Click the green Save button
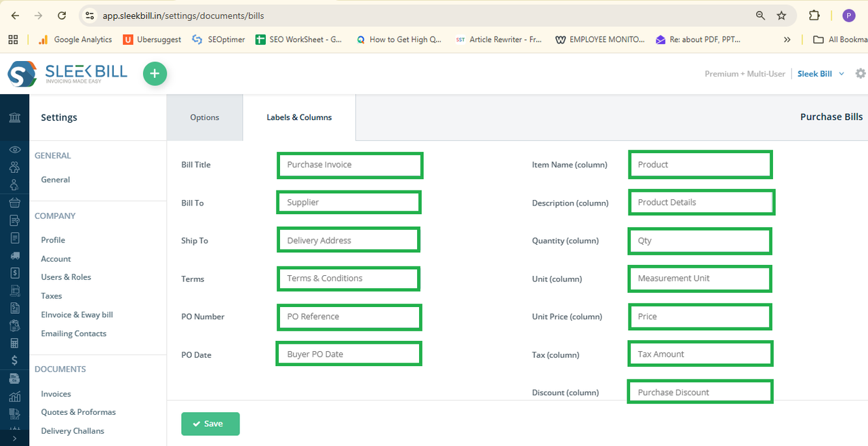 (x=210, y=424)
